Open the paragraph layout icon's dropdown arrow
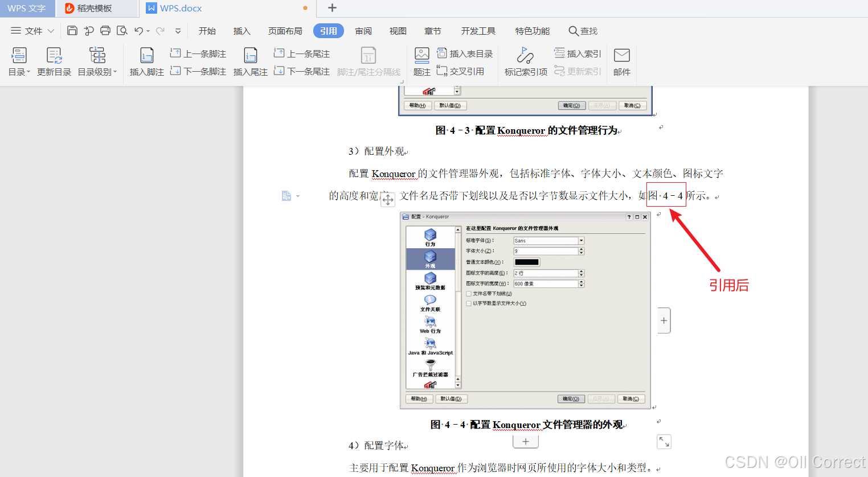The height and width of the screenshot is (477, 868). (298, 196)
